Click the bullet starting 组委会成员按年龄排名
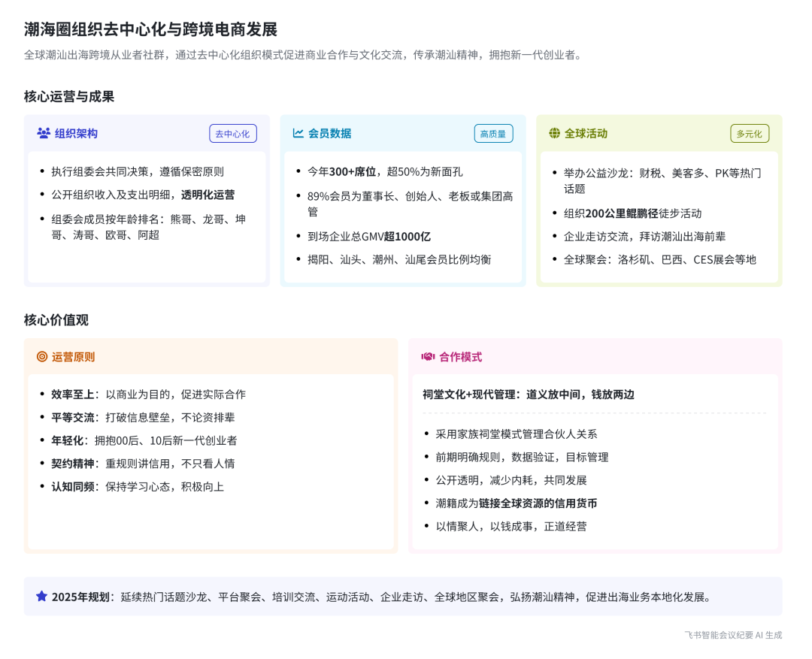Screen dimensions: 812x659 (149, 227)
